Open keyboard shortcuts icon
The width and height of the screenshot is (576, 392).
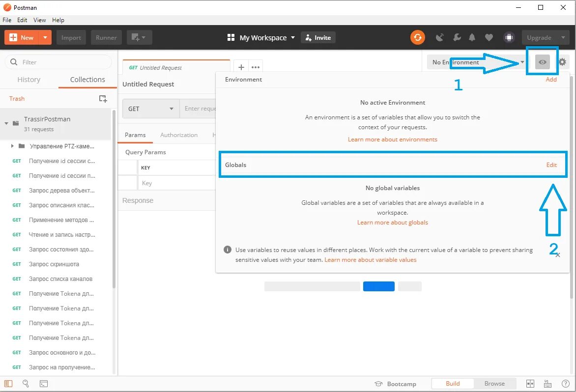(547, 384)
